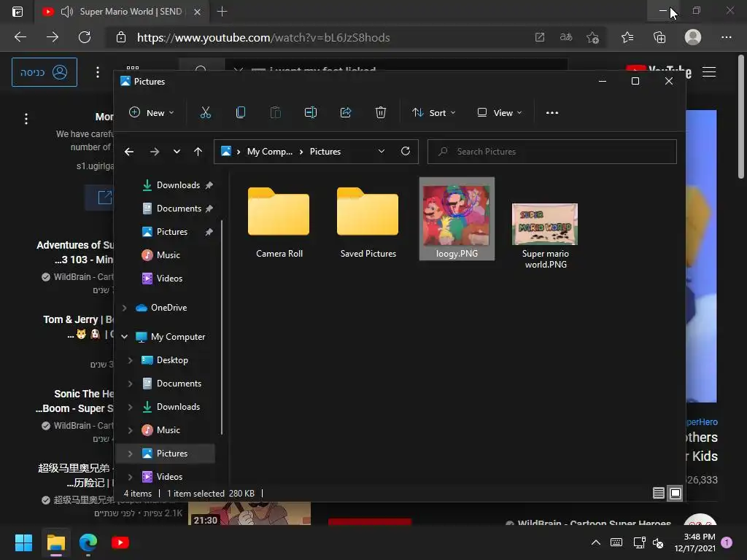Switch to details list view in status bar
The width and height of the screenshot is (747, 560).
pos(659,494)
